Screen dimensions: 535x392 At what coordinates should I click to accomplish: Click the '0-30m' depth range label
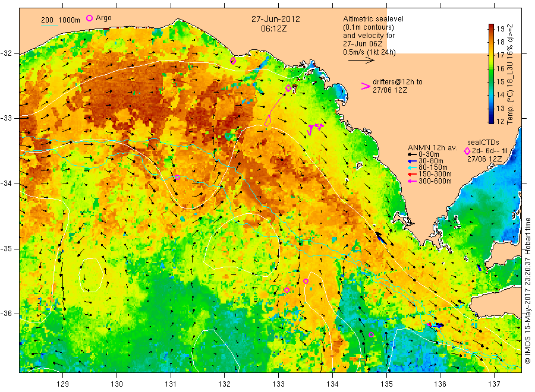tap(429, 155)
